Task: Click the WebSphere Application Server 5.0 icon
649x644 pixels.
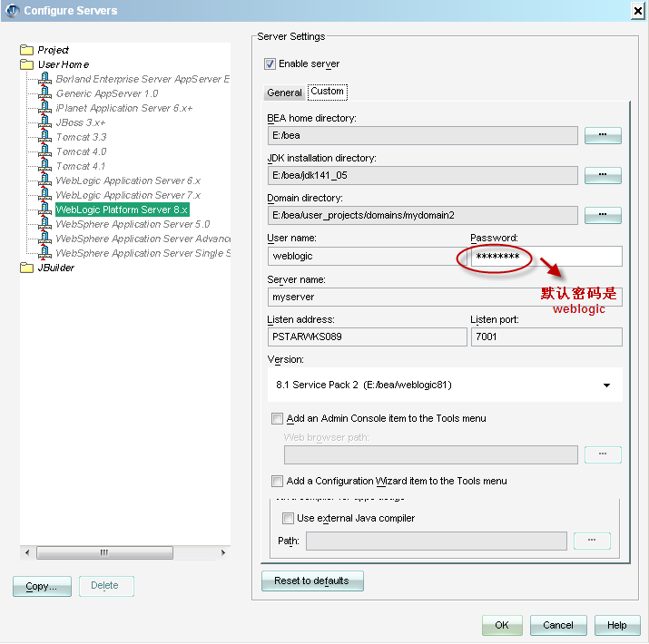Action: coord(44,224)
